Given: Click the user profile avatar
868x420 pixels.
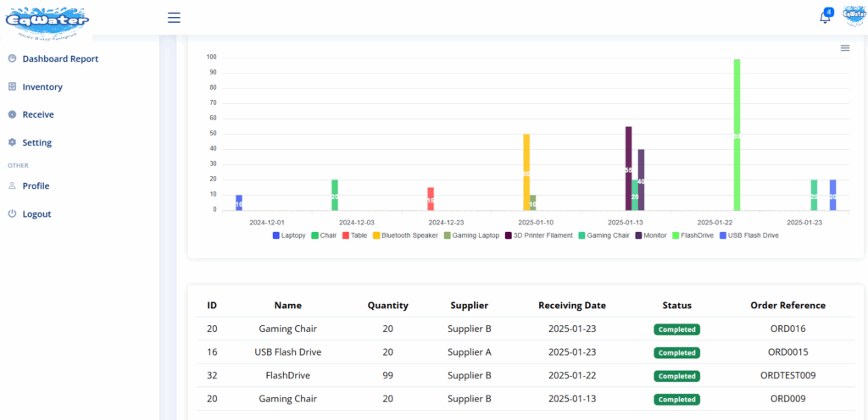Looking at the screenshot, I should 853,17.
